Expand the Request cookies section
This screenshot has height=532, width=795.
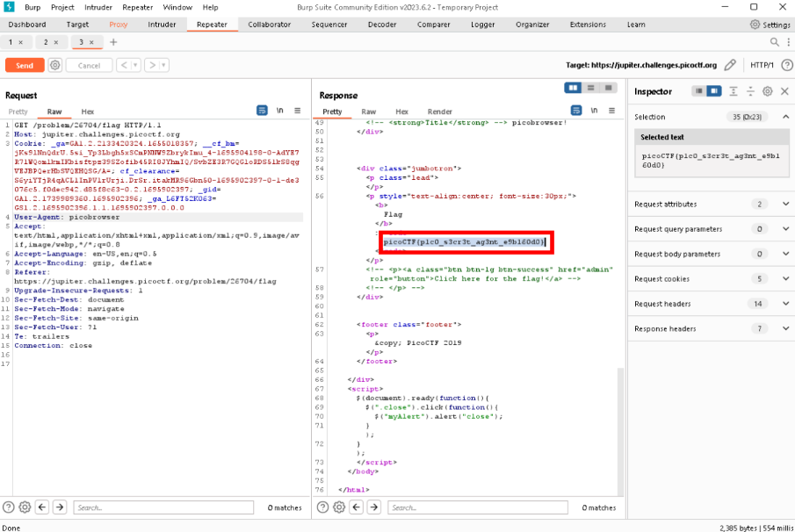click(x=785, y=279)
